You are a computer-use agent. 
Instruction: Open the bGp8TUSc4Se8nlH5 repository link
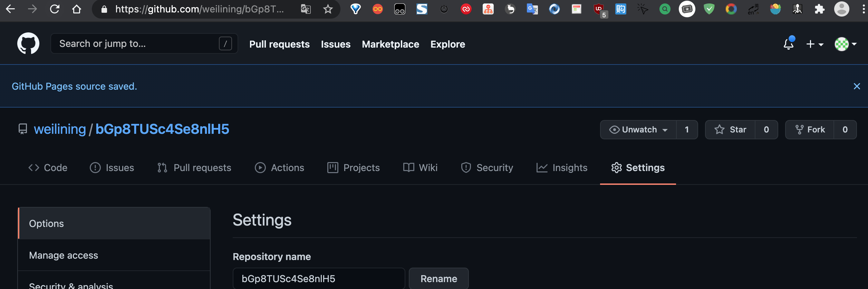(162, 129)
